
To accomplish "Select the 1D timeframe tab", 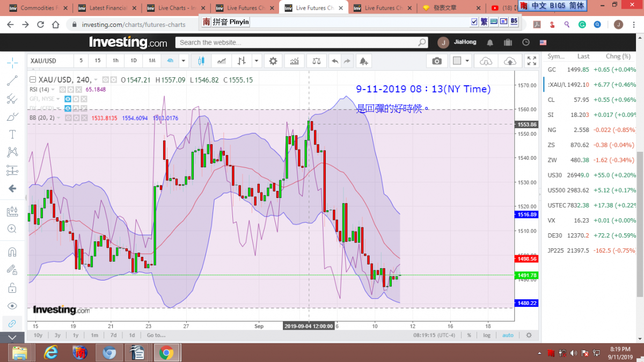I will click(x=134, y=61).
